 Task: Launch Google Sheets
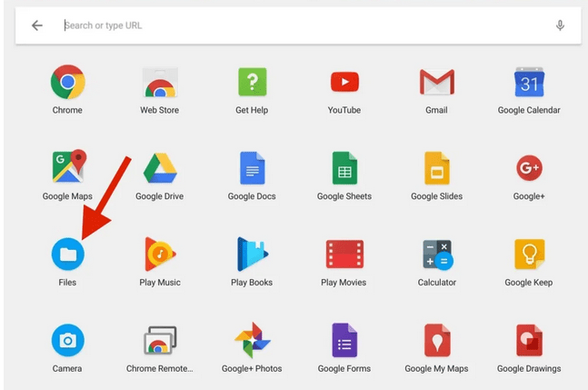pyautogui.click(x=344, y=167)
